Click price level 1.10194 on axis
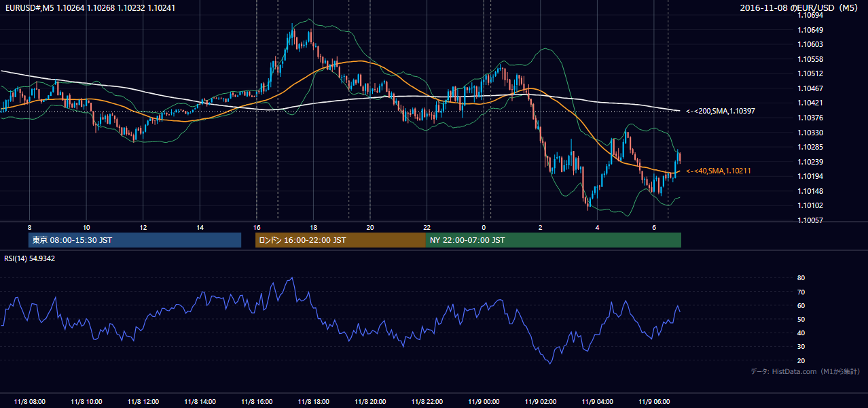 click(x=810, y=176)
